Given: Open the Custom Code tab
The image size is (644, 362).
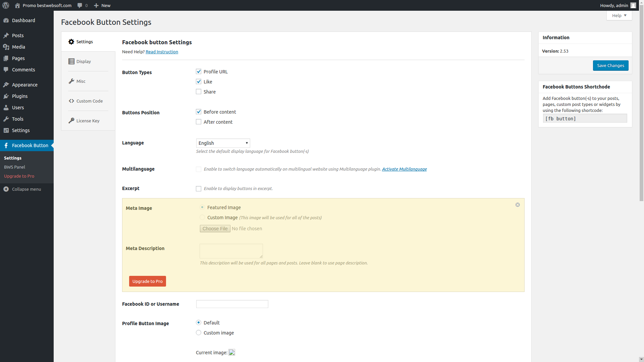Looking at the screenshot, I should point(89,101).
